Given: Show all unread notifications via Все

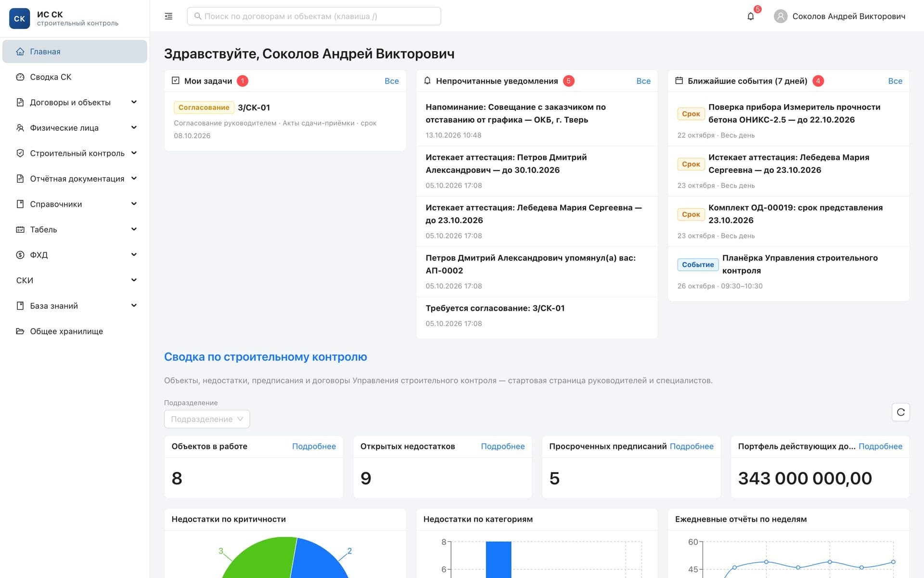Looking at the screenshot, I should click(x=643, y=81).
